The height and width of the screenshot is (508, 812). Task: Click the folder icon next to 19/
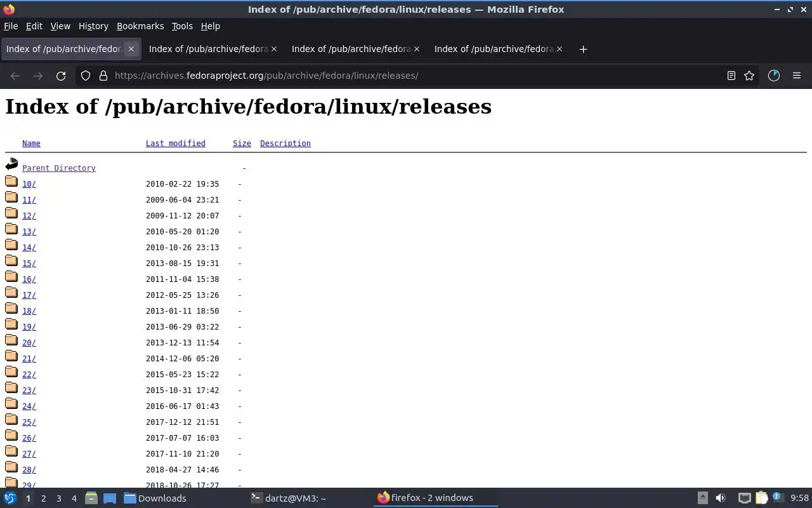pos(11,324)
